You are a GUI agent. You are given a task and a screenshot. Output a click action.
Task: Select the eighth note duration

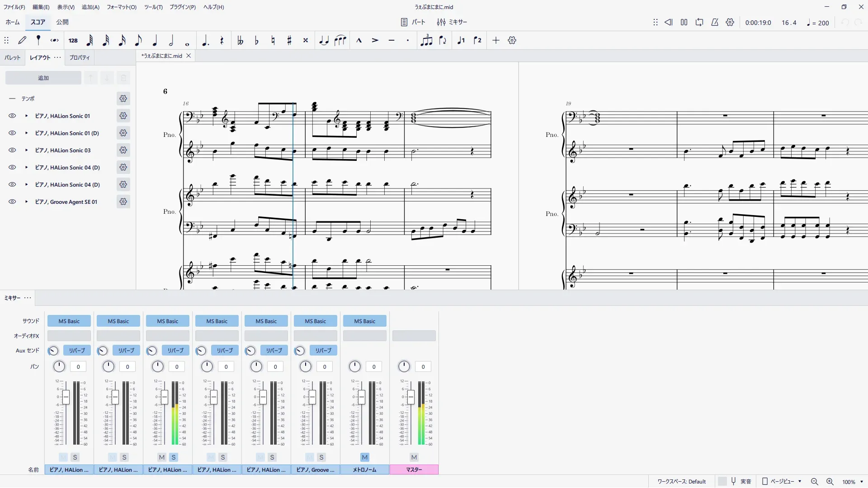pyautogui.click(x=138, y=41)
